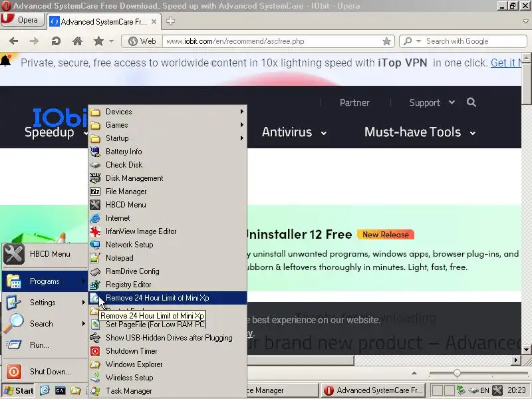Click vertical scrollbar down arrow
The image size is (532, 399).
tap(527, 350)
